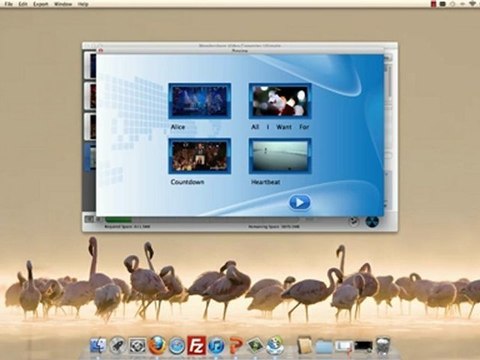This screenshot has width=480, height=360.
Task: Click the All I Want For title text
Action: (x=280, y=127)
